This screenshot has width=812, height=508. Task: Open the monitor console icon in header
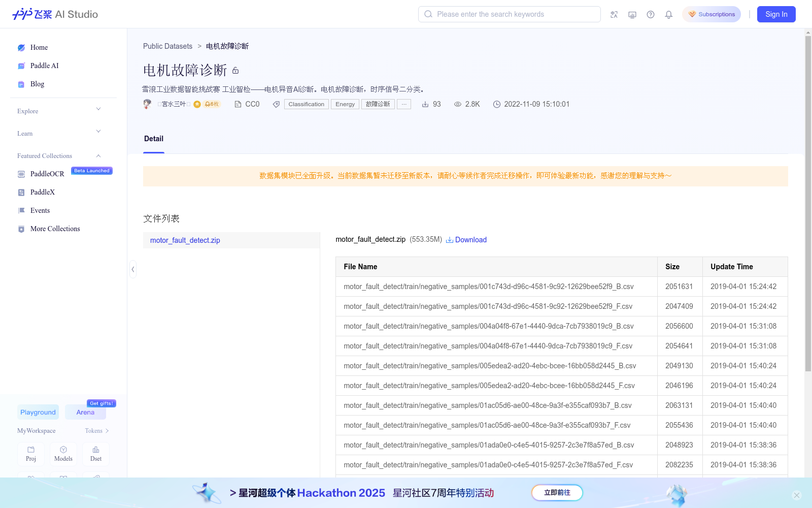point(632,14)
